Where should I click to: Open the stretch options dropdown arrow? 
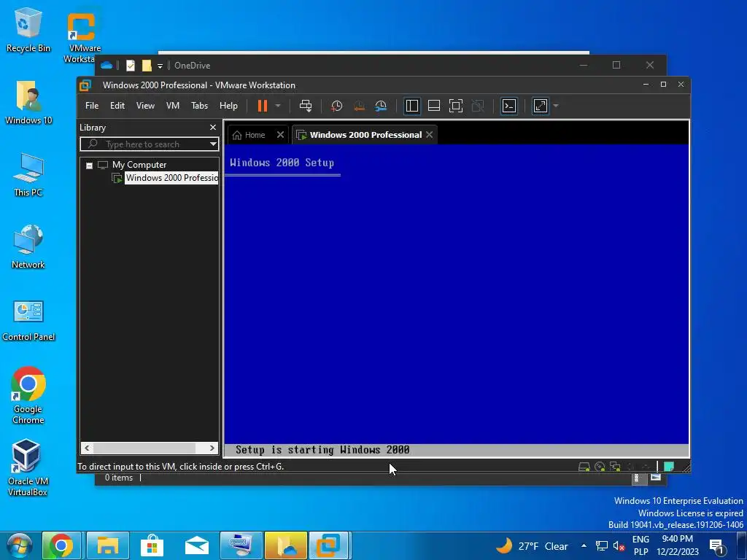555,106
